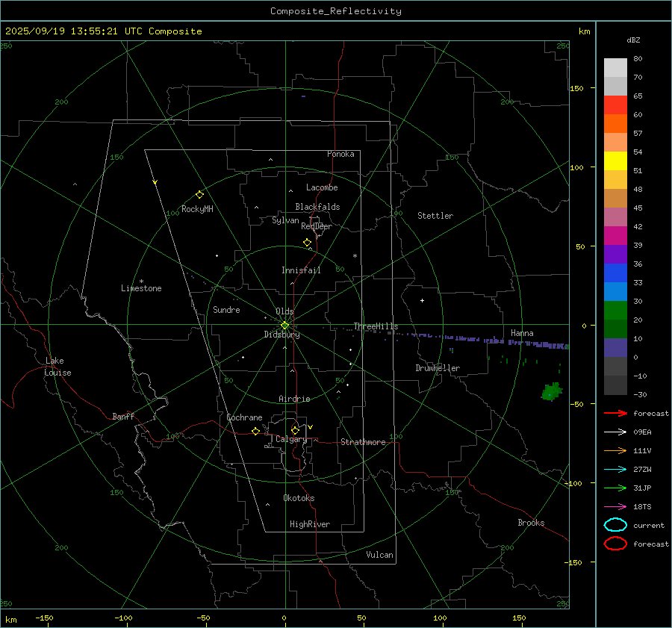Click the Drumheller city label

point(438,368)
